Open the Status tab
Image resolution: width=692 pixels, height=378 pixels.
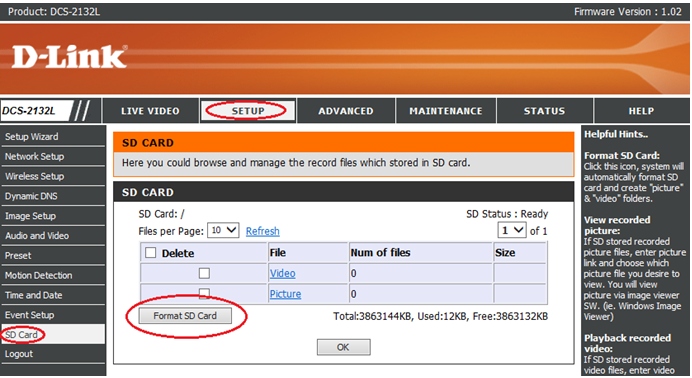click(x=545, y=111)
